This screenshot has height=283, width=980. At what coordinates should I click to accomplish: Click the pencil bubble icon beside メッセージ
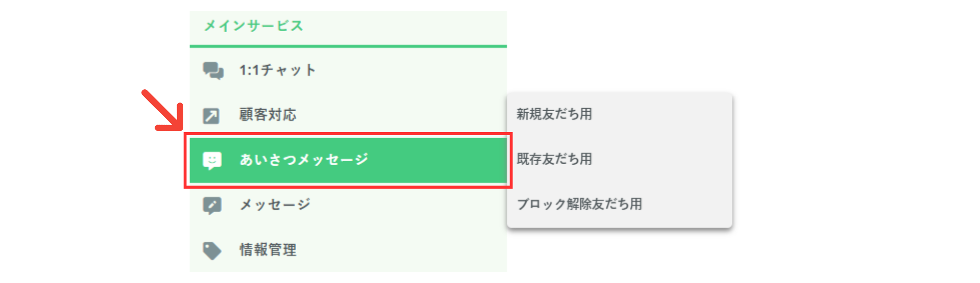pyautogui.click(x=212, y=205)
